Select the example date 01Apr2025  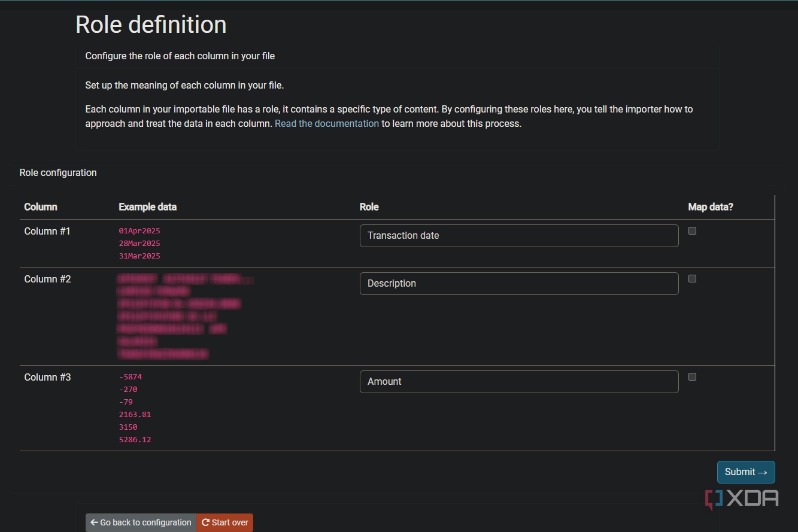pyautogui.click(x=139, y=231)
